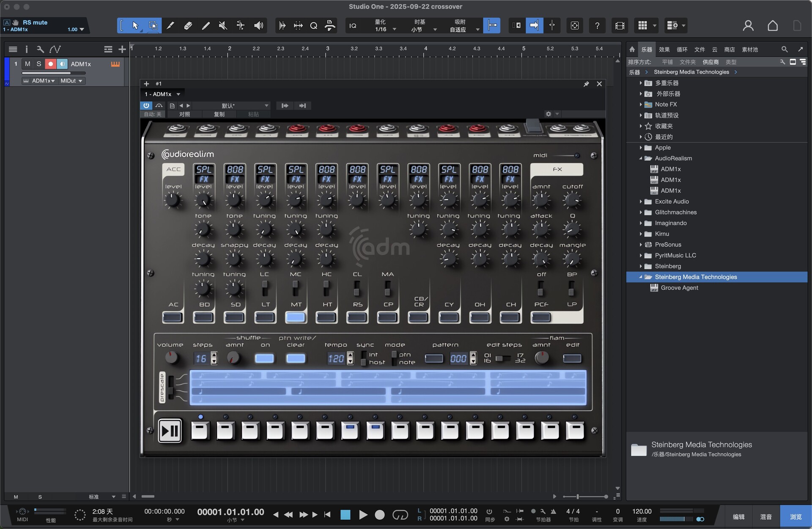
Task: Click ptn write/clear button
Action: click(x=296, y=358)
